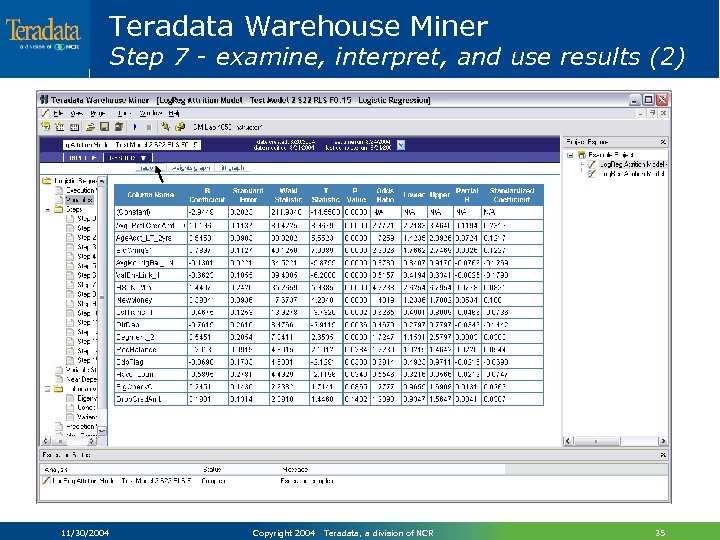Select the Condition Indices item in results tree
The width and height of the screenshot is (720, 540).
pos(82,408)
